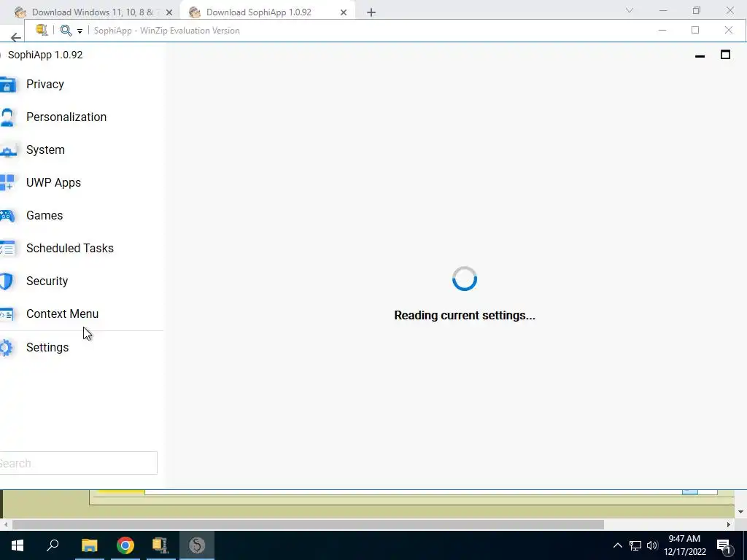
Task: Click the WinZip search magnifier icon
Action: pos(66,31)
